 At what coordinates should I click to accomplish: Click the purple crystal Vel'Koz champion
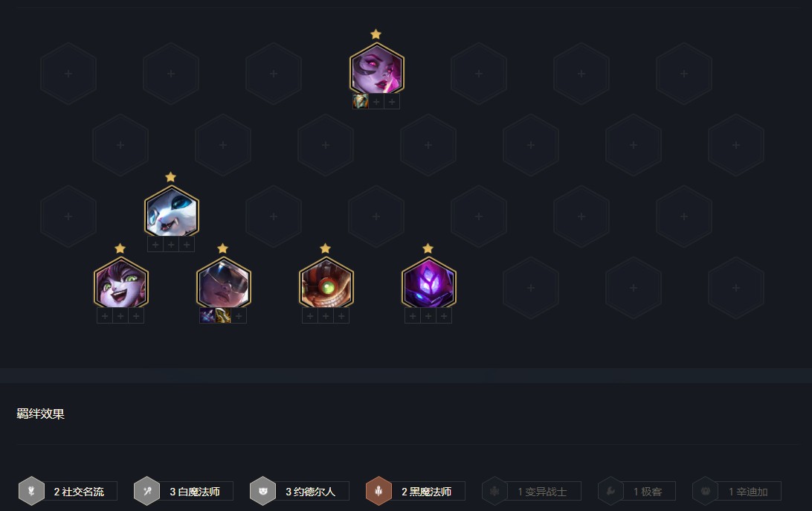coord(428,284)
